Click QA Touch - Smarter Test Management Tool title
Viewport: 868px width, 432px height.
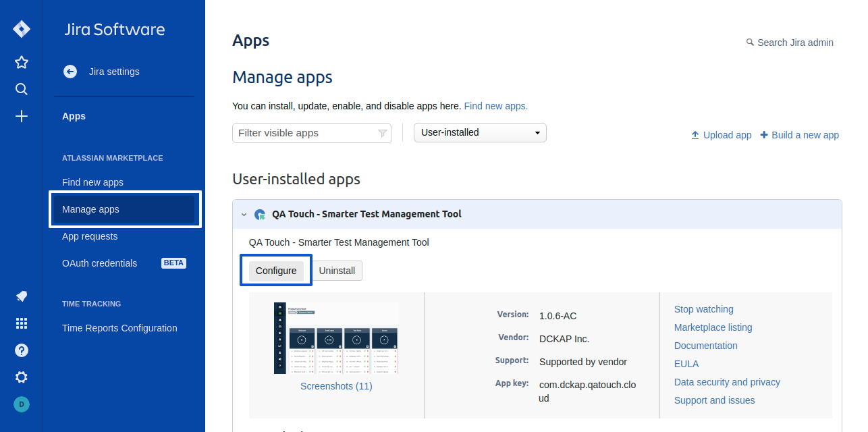367,214
